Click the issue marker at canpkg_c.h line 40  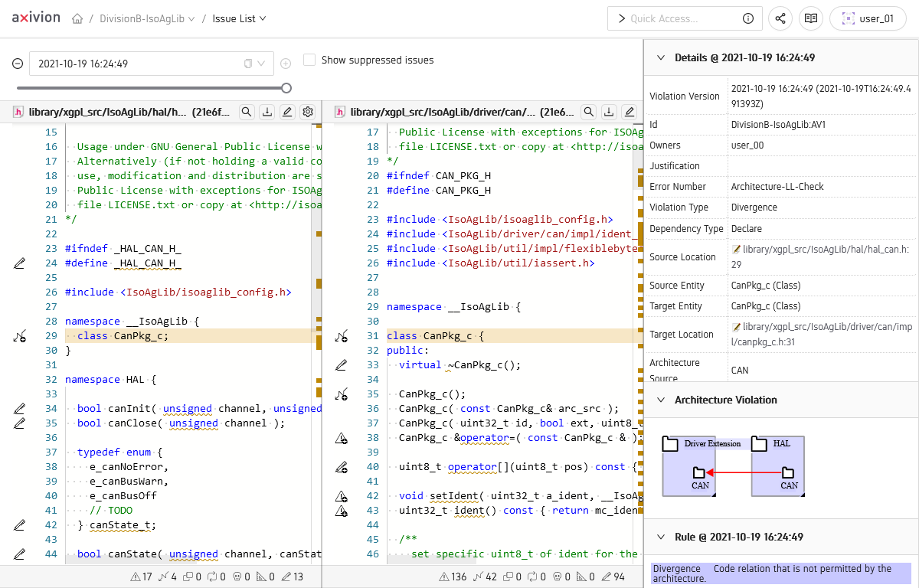(x=342, y=467)
